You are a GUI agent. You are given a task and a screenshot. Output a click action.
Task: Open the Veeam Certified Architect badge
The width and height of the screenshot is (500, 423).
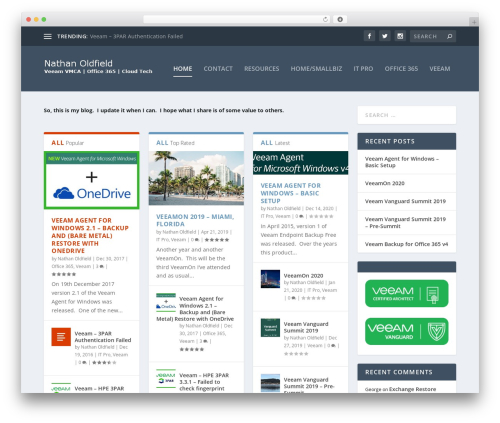click(x=407, y=293)
